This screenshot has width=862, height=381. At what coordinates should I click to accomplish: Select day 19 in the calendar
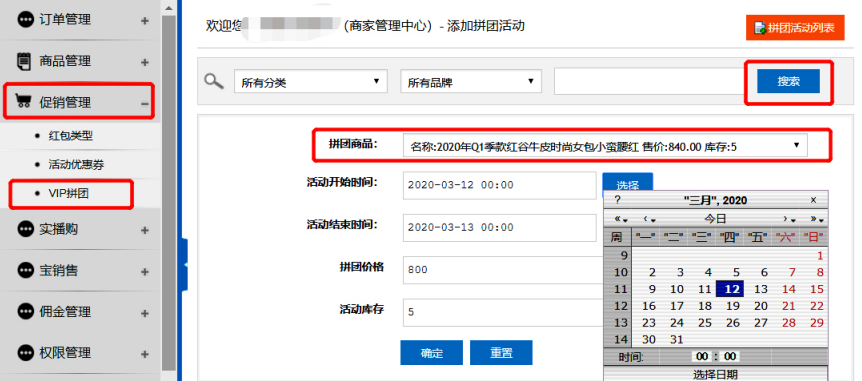tap(732, 306)
